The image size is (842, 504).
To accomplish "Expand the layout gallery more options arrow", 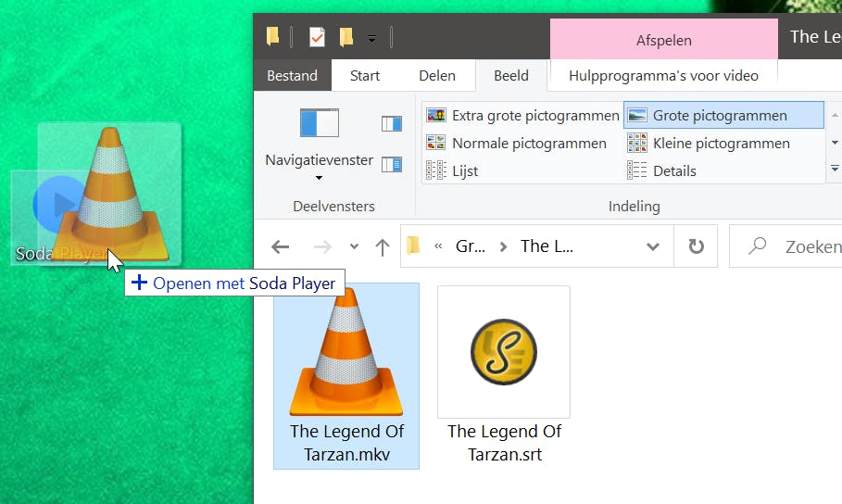I will coord(835,169).
